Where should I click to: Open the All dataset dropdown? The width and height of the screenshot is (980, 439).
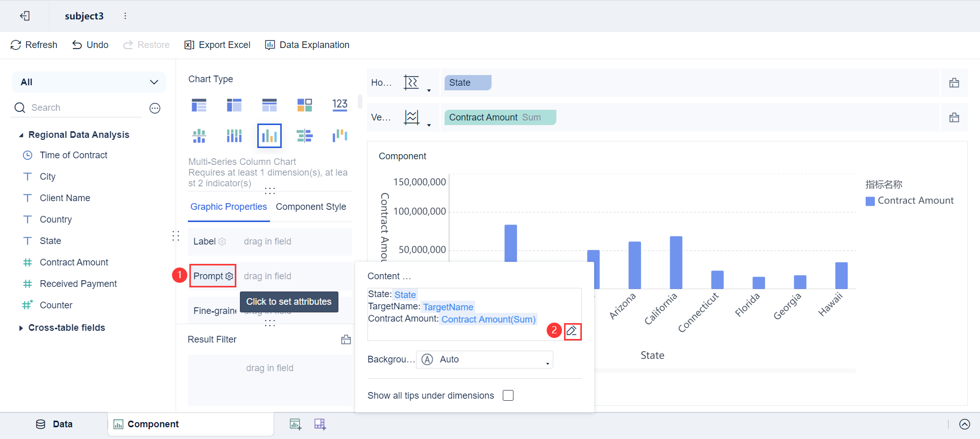(x=89, y=82)
